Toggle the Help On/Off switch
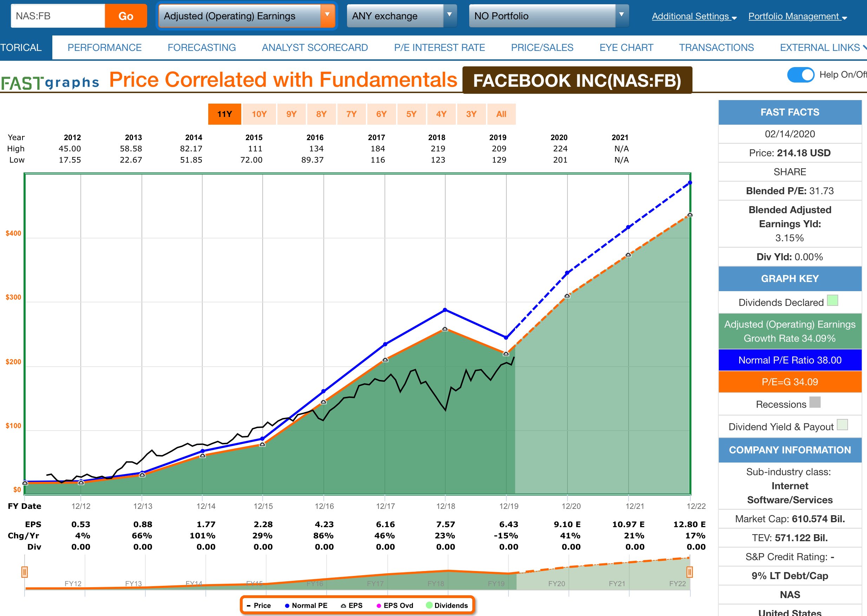867x616 pixels. pos(800,75)
